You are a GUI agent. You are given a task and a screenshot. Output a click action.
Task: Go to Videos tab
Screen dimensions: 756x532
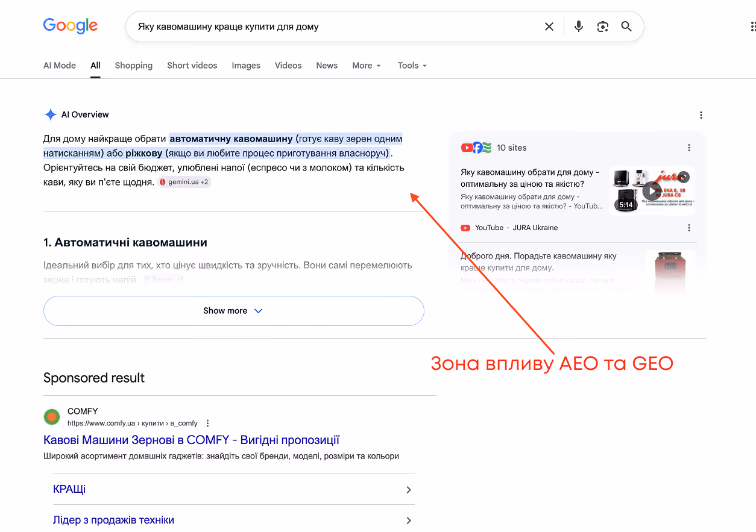point(288,66)
